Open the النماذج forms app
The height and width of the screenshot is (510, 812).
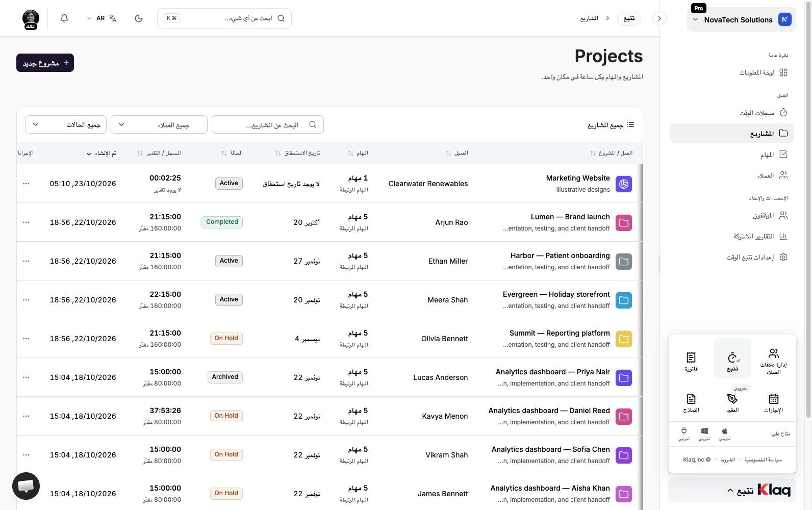pos(691,403)
